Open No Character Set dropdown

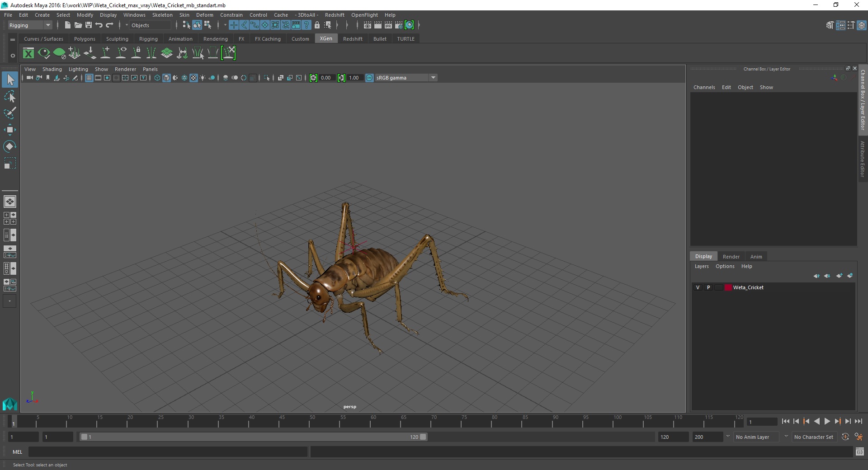pyautogui.click(x=814, y=437)
